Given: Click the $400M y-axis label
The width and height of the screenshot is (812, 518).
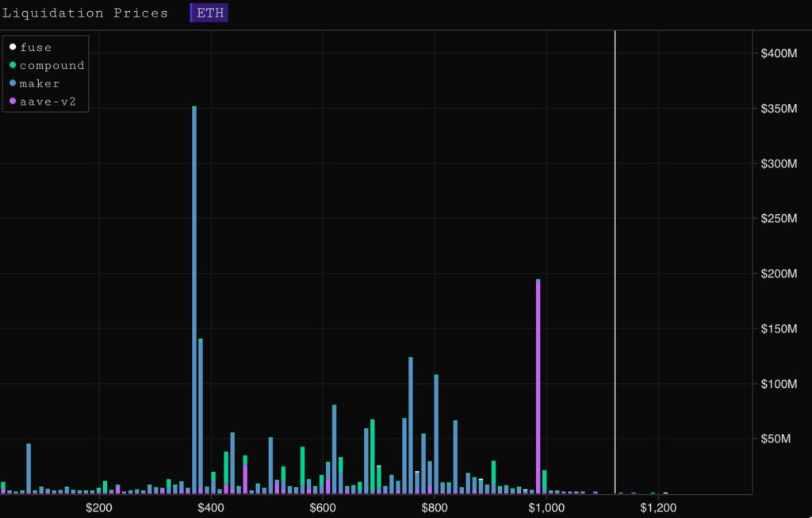Looking at the screenshot, I should [779, 53].
